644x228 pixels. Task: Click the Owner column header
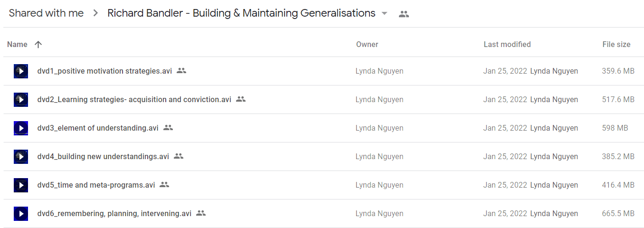pos(367,44)
